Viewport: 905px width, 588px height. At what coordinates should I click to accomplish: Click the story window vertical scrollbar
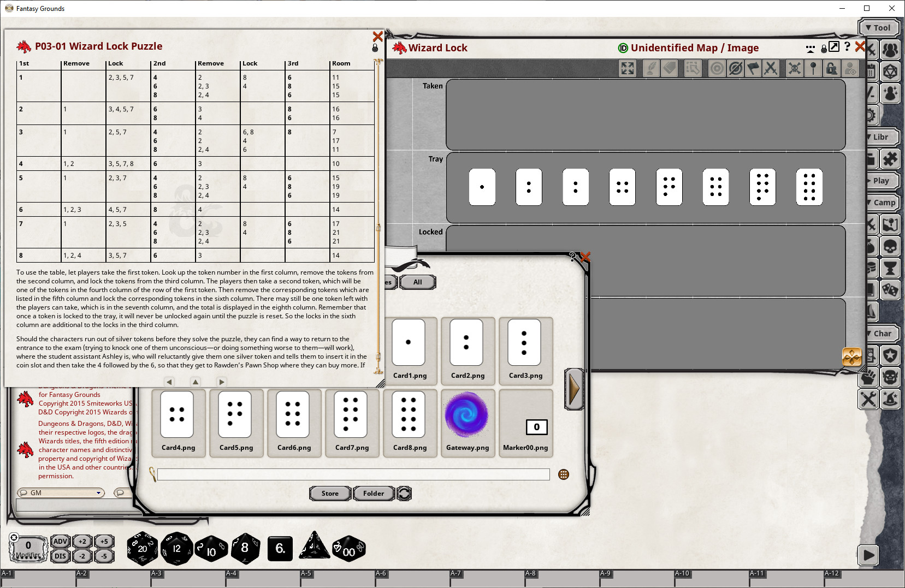tap(377, 216)
